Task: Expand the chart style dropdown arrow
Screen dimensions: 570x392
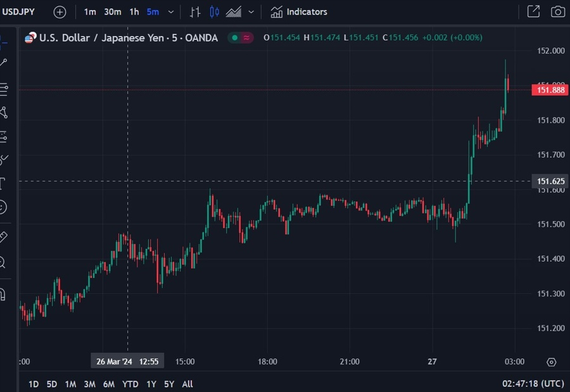Action: (251, 12)
